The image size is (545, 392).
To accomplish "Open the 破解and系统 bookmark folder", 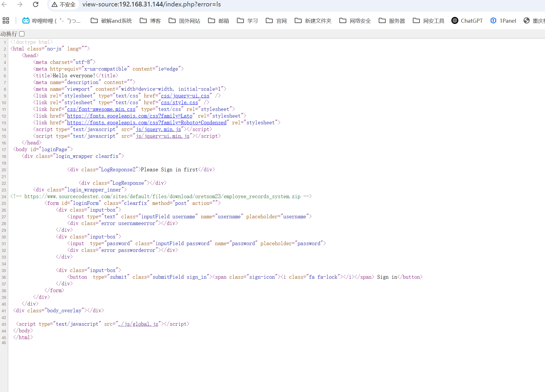I will click(111, 21).
